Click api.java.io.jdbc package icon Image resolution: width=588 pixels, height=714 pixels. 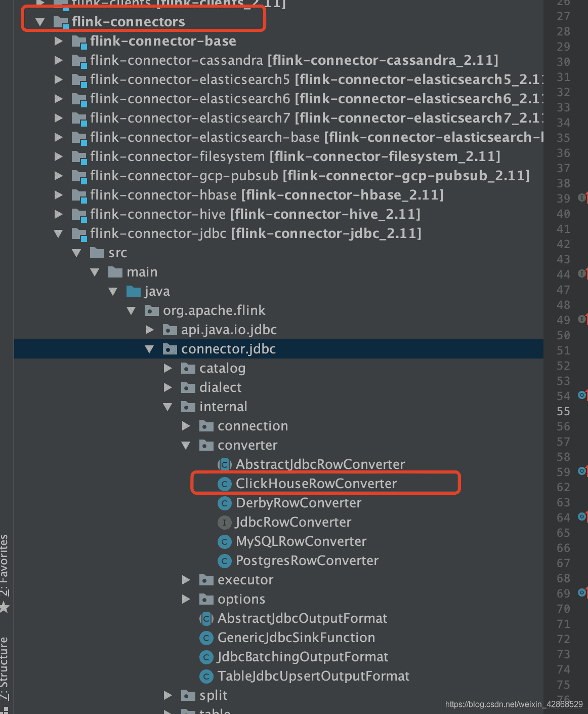(170, 329)
